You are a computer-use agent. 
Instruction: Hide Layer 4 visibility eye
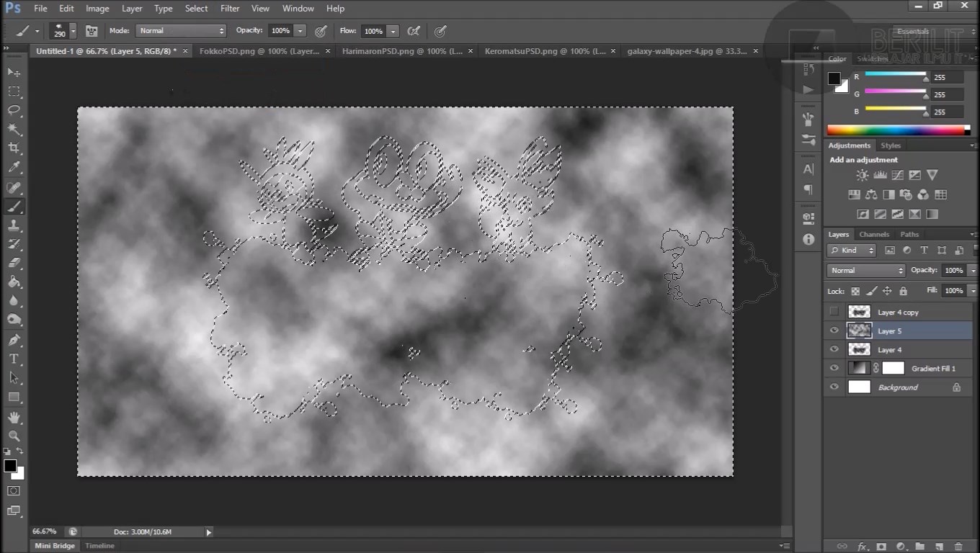point(834,349)
